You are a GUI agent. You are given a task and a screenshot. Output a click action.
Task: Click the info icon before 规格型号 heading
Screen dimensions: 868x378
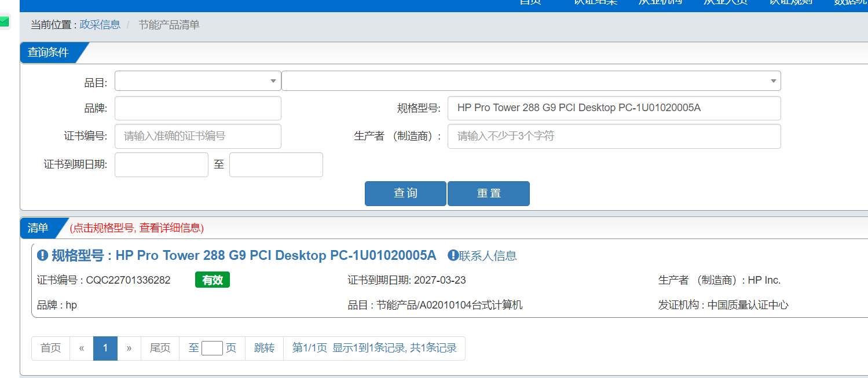(42, 255)
